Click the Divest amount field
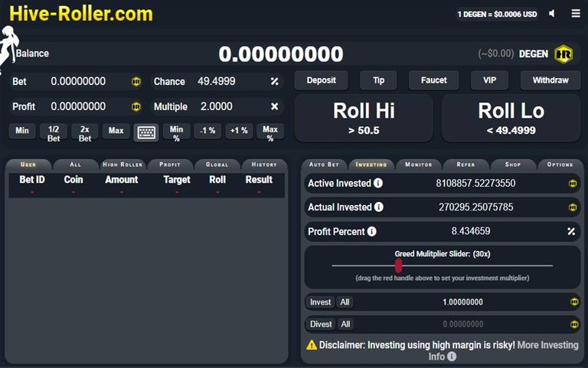This screenshot has height=368, width=588. coord(462,324)
